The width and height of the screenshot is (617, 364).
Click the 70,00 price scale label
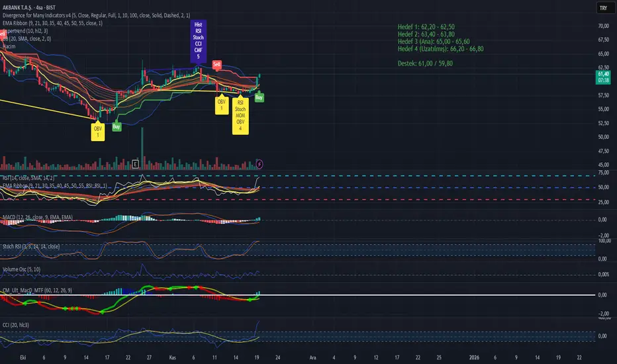[x=604, y=26]
